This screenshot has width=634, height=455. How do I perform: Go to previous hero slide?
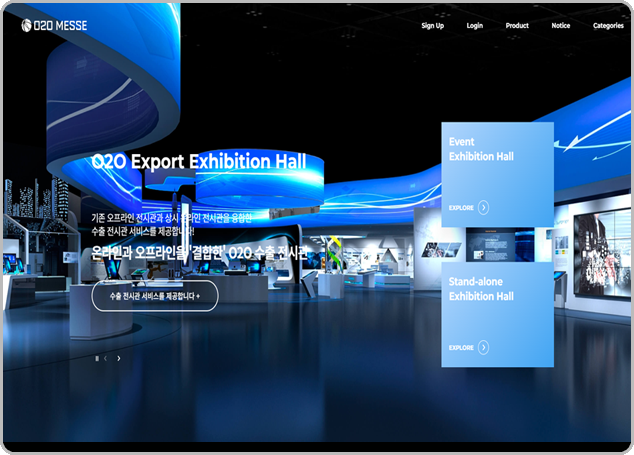pos(106,358)
